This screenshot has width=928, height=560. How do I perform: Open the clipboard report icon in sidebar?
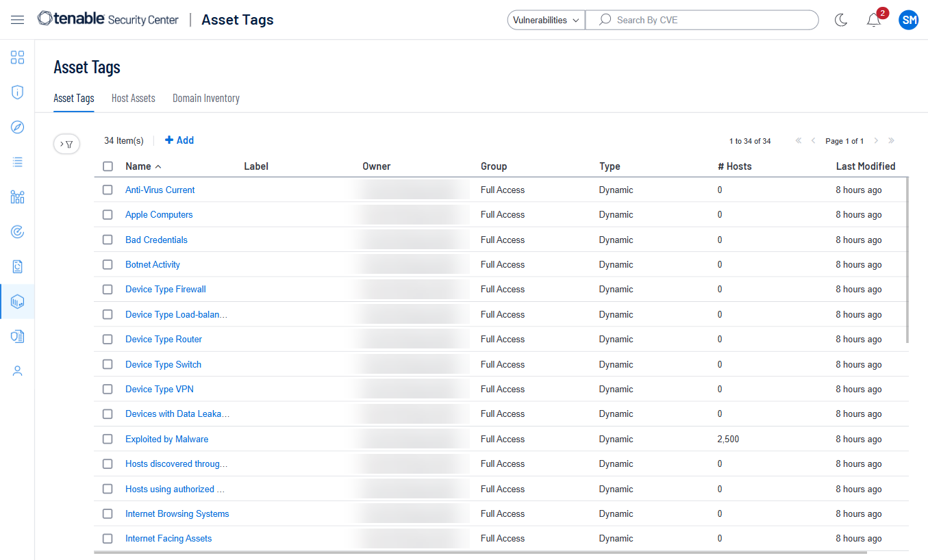click(17, 266)
